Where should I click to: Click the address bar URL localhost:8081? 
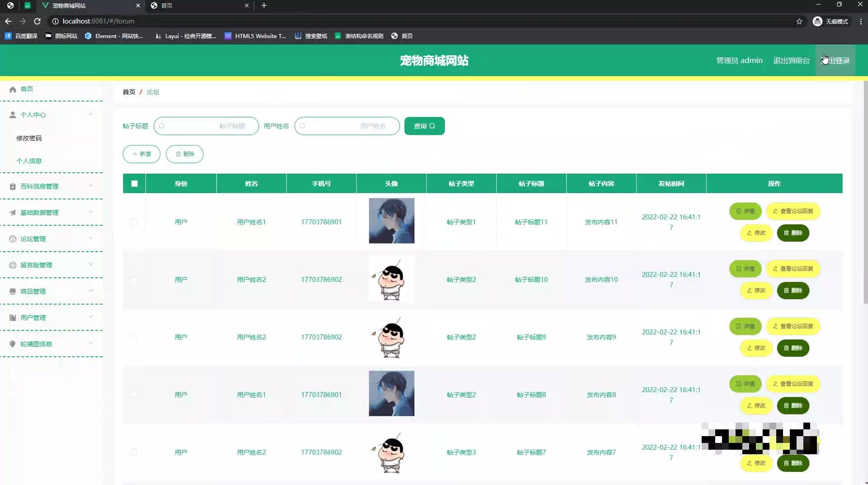tap(99, 21)
